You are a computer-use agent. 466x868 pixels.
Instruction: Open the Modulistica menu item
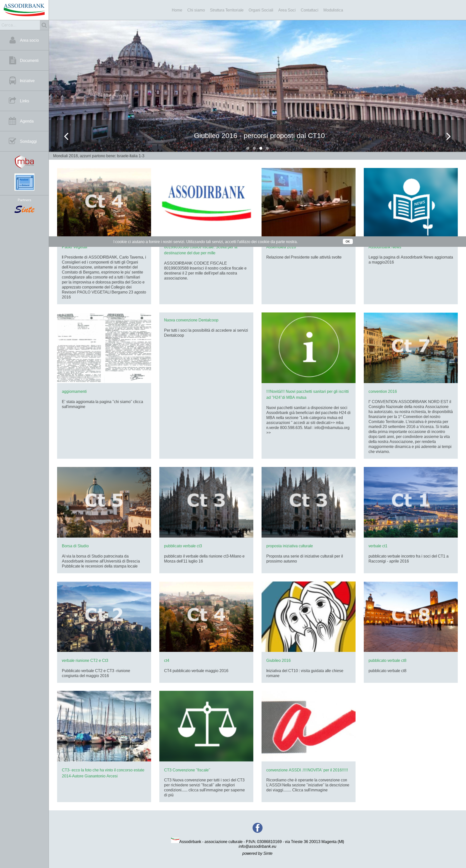click(333, 10)
